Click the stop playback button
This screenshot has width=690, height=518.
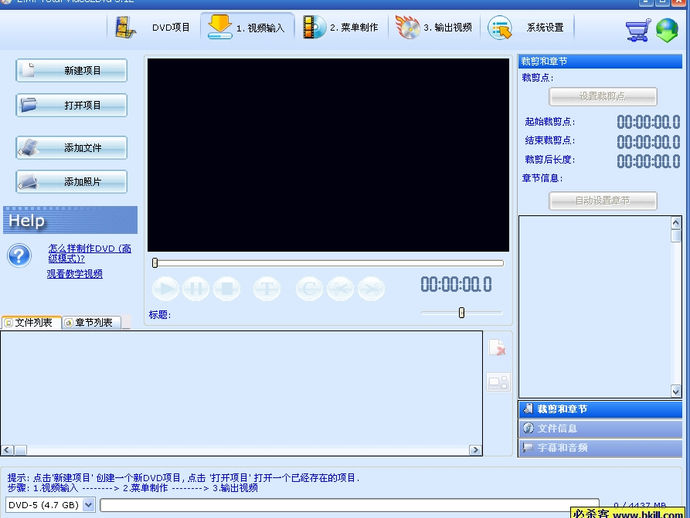point(227,289)
